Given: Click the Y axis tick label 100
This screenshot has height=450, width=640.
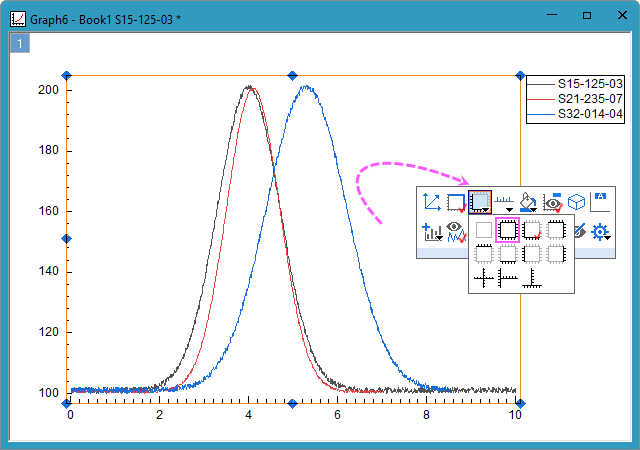Looking at the screenshot, I should [49, 393].
